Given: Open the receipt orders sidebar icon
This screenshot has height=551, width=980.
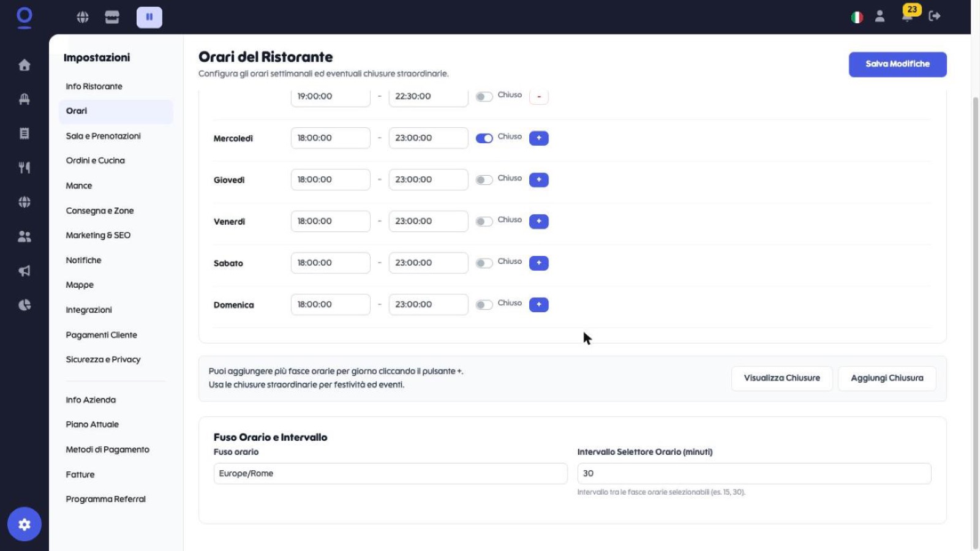Looking at the screenshot, I should [x=24, y=133].
